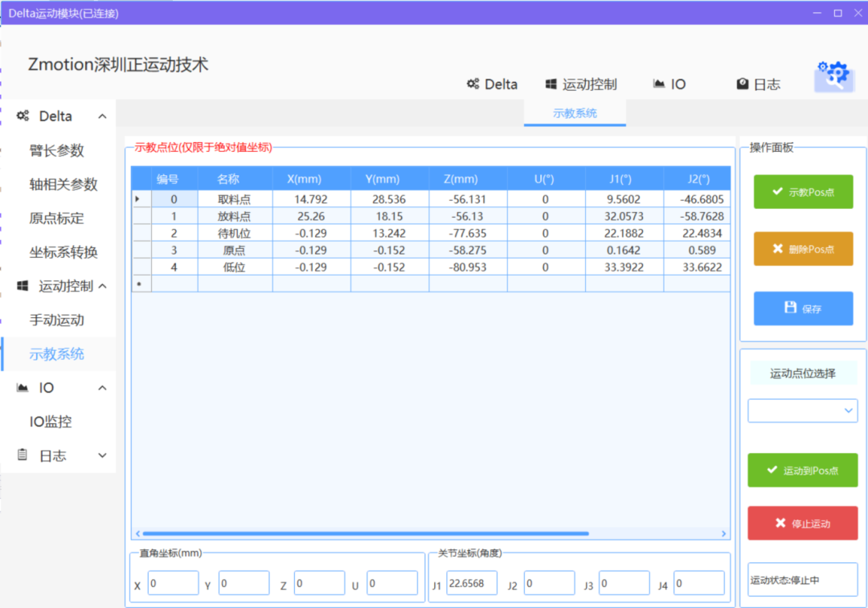Open IO监控 in the sidebar
Screen dimensions: 868x608
point(51,422)
